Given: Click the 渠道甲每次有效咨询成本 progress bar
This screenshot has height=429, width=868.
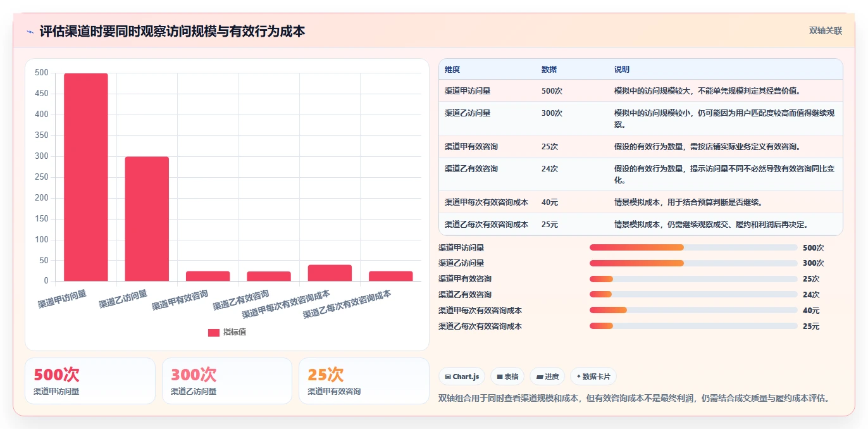Looking at the screenshot, I should click(x=693, y=310).
